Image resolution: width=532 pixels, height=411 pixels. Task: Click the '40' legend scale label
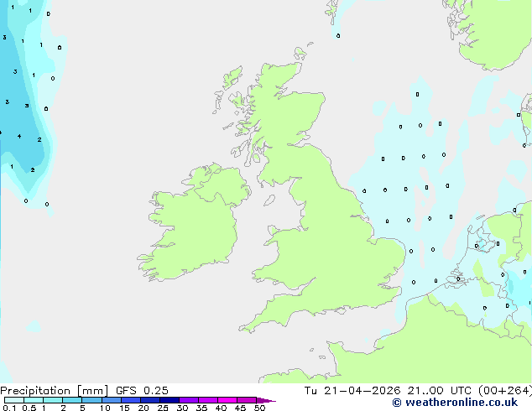click(221, 408)
